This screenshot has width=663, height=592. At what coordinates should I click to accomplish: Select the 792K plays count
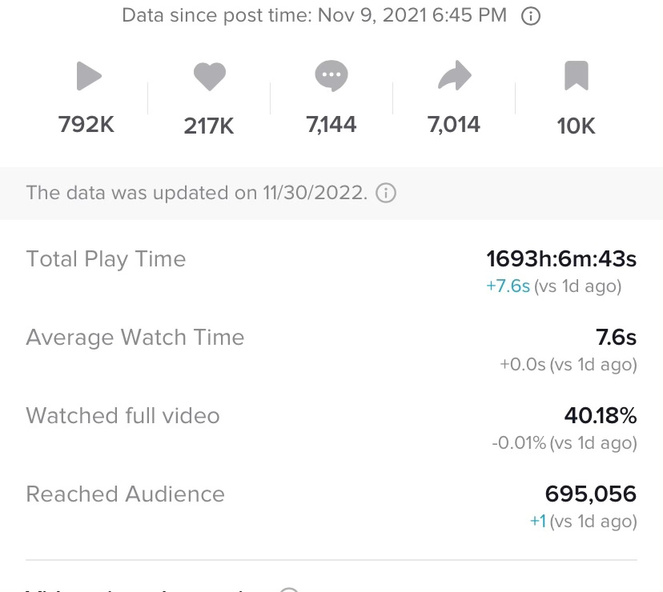[x=86, y=125]
